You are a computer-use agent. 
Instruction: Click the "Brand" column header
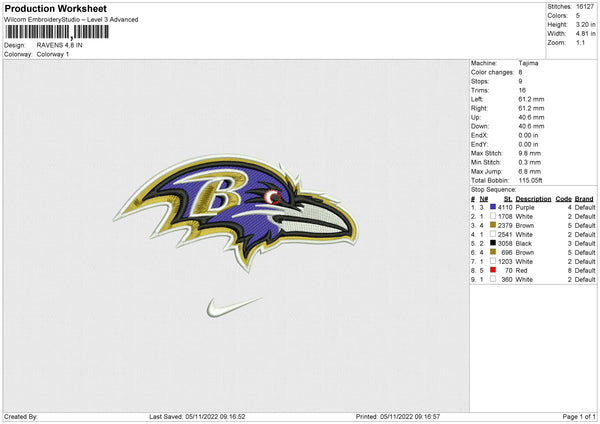coord(584,199)
